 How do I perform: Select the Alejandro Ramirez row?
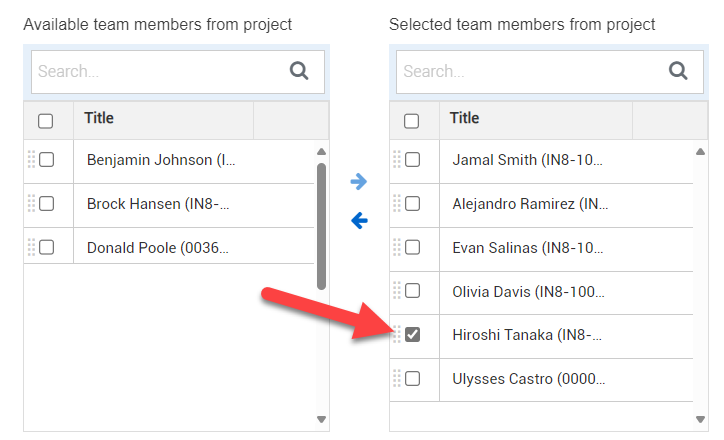tap(530, 203)
